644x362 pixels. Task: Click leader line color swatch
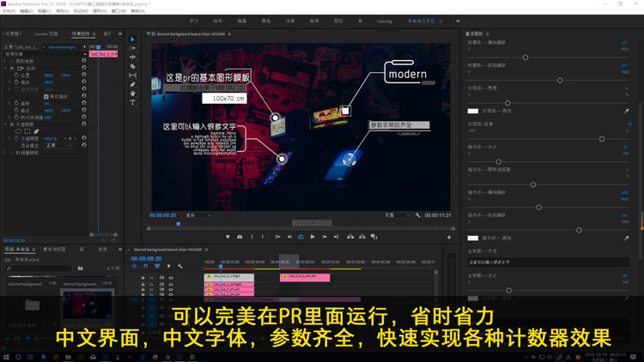coord(473,111)
